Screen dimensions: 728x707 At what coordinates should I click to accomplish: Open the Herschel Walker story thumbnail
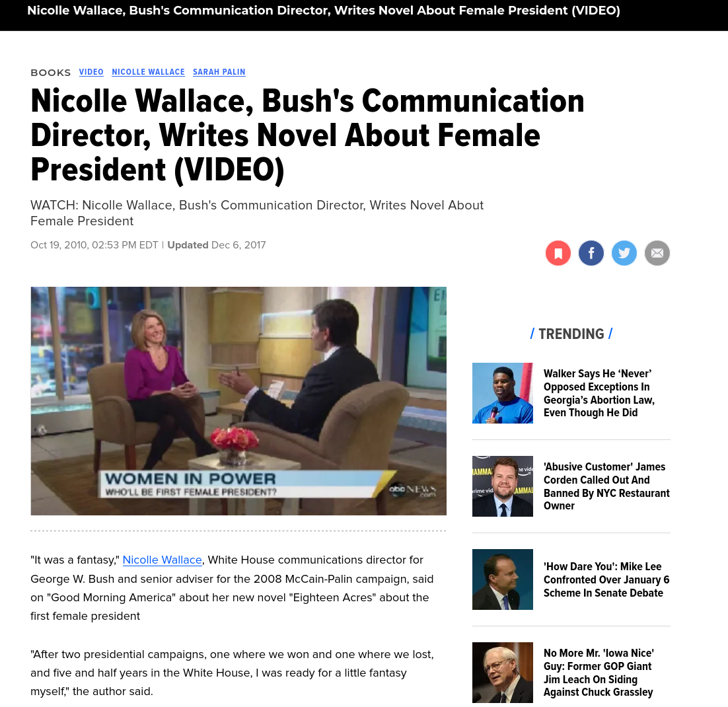pos(502,393)
